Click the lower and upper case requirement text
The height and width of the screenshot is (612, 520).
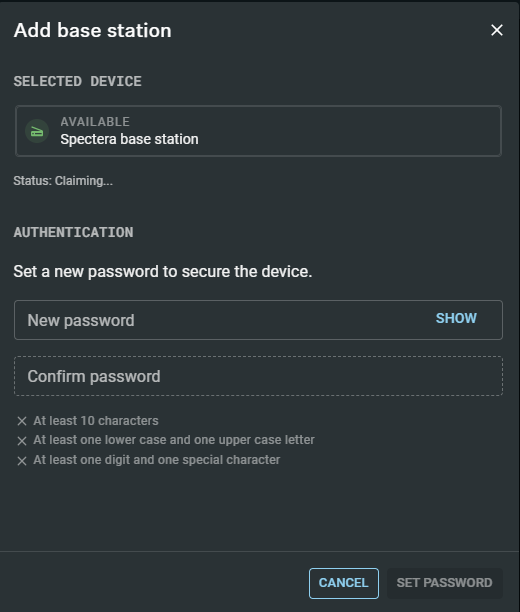(x=174, y=440)
